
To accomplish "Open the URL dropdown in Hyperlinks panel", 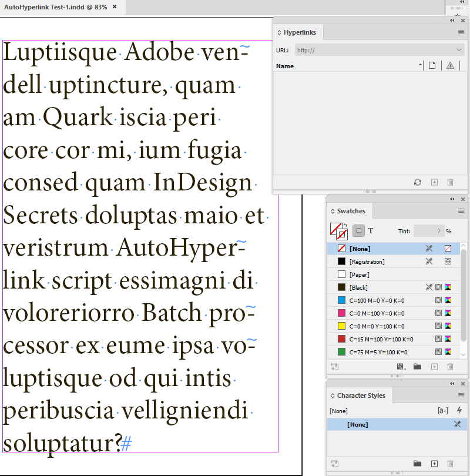I will tap(459, 50).
